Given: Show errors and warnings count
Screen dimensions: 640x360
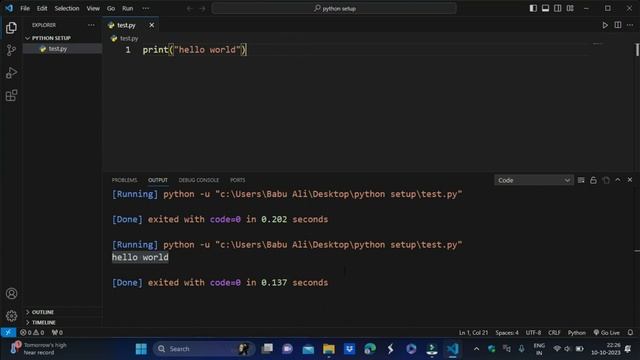Looking at the screenshot, I should (x=32, y=332).
